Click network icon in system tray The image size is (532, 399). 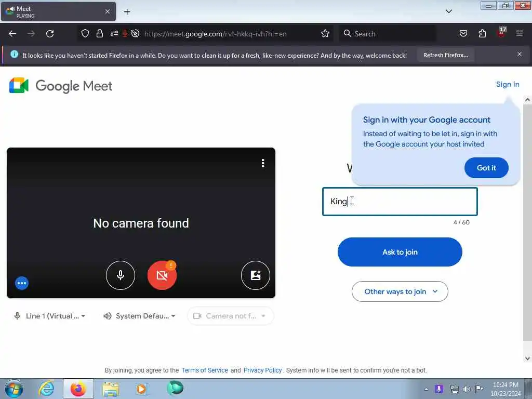coord(454,389)
